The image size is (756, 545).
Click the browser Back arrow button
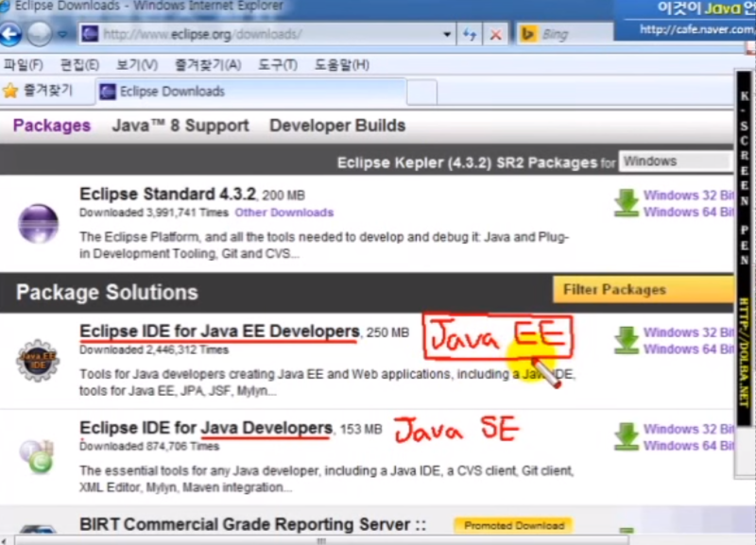coord(10,34)
